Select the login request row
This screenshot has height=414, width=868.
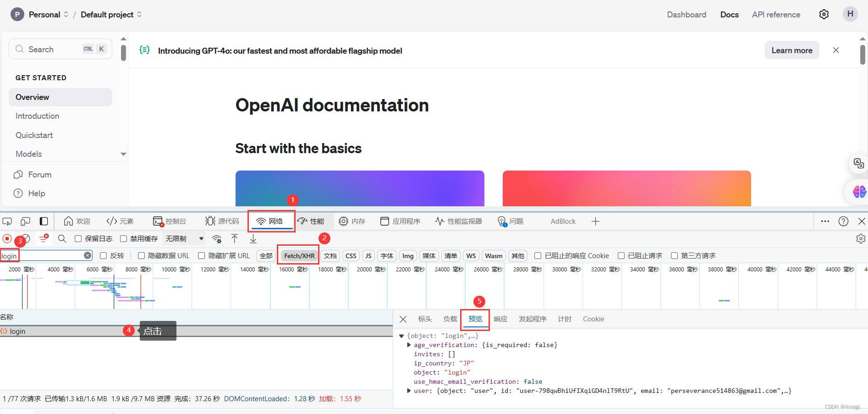point(196,331)
